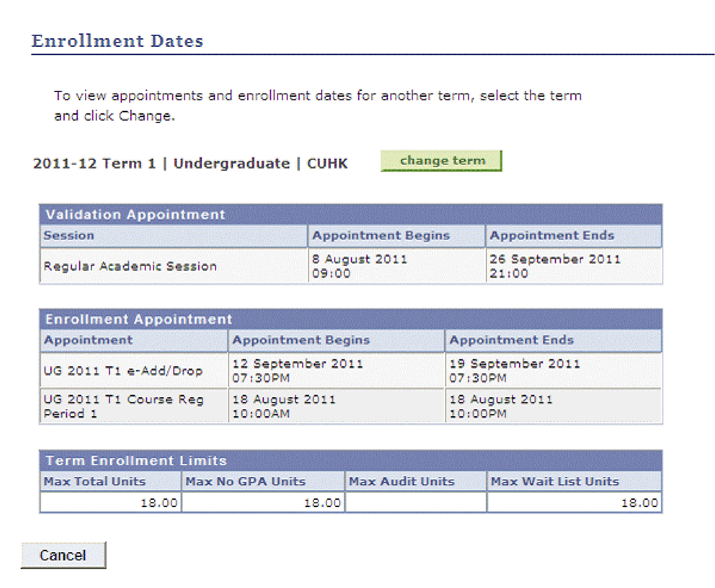Select the Enrollment Appointment table title
Screen dimensions: 715x588
tap(139, 319)
